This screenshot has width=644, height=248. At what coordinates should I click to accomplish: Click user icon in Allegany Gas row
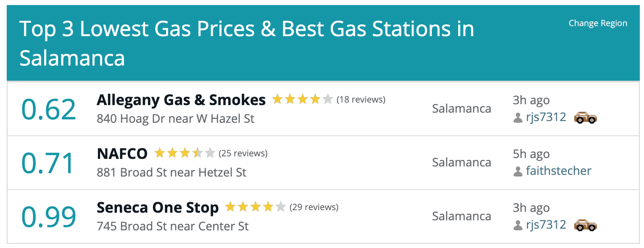pyautogui.click(x=518, y=118)
